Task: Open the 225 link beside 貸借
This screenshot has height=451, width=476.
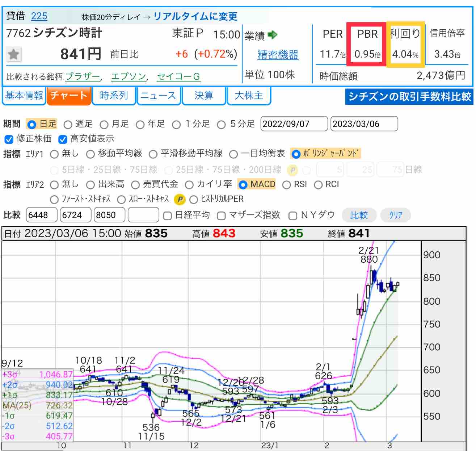Action: coord(39,16)
